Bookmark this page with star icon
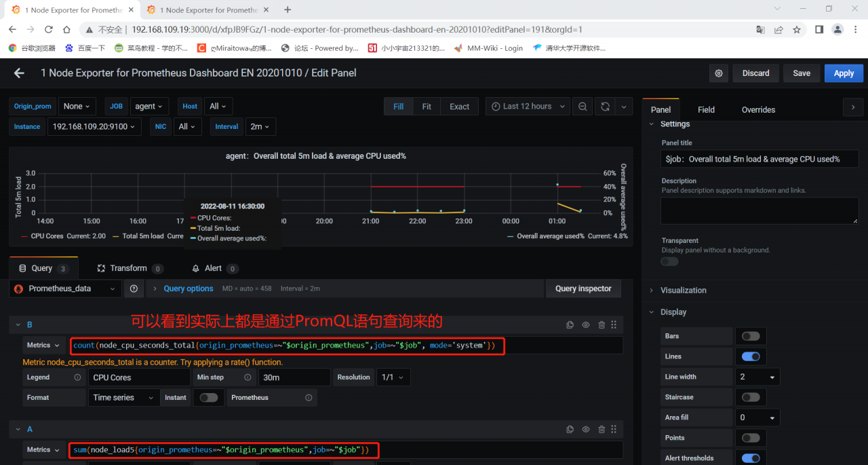 pyautogui.click(x=797, y=30)
